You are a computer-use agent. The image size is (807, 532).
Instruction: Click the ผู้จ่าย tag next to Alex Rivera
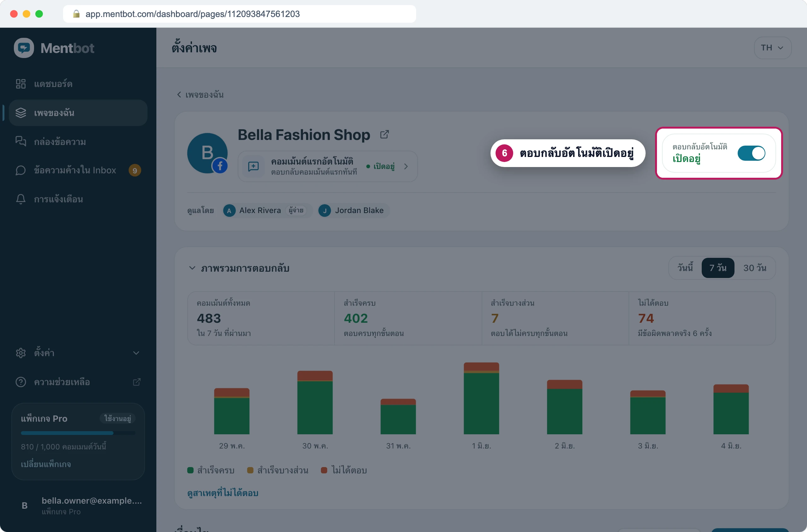tap(296, 211)
